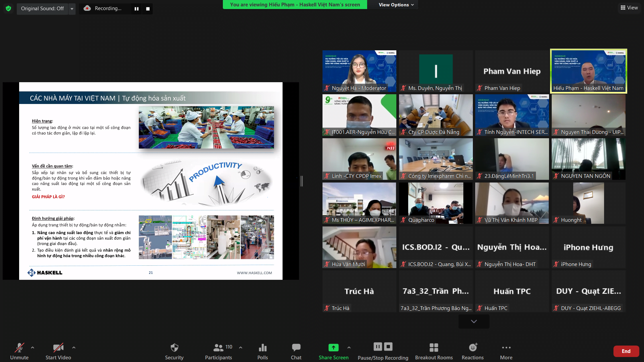Image resolution: width=644 pixels, height=362 pixels.
Task: Select the Huonght video tile
Action: tap(589, 203)
